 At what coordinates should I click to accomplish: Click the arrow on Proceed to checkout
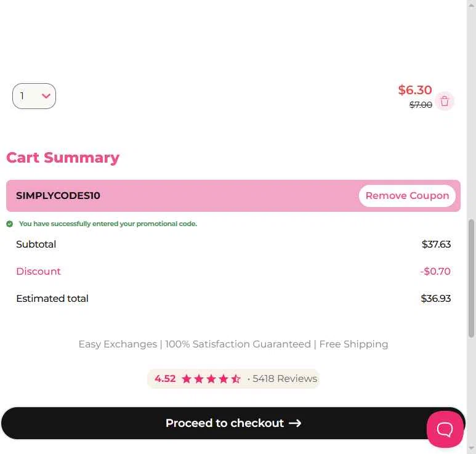(295, 423)
